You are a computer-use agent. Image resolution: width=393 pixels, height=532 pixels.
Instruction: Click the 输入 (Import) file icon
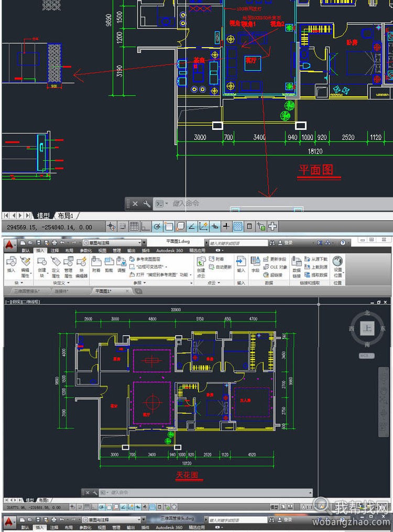pyautogui.click(x=241, y=264)
